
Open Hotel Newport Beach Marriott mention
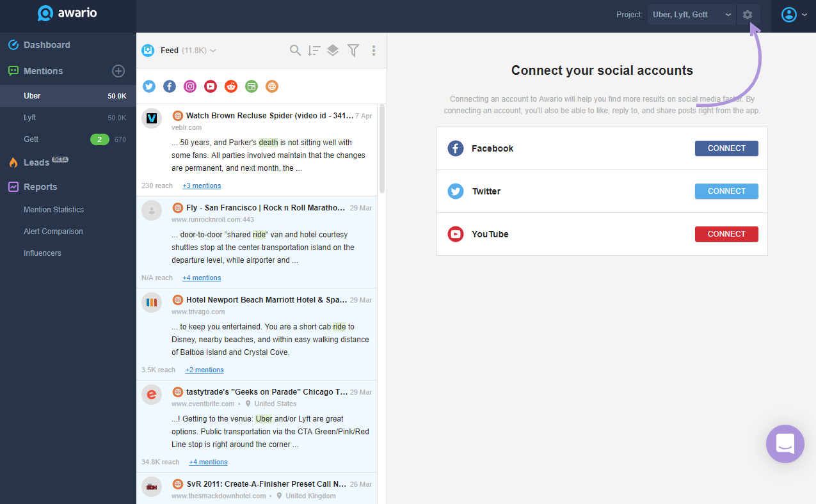(x=266, y=300)
